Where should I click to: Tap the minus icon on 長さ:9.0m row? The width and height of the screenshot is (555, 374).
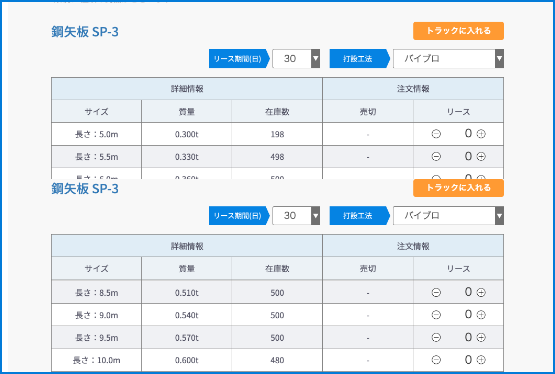(x=436, y=315)
